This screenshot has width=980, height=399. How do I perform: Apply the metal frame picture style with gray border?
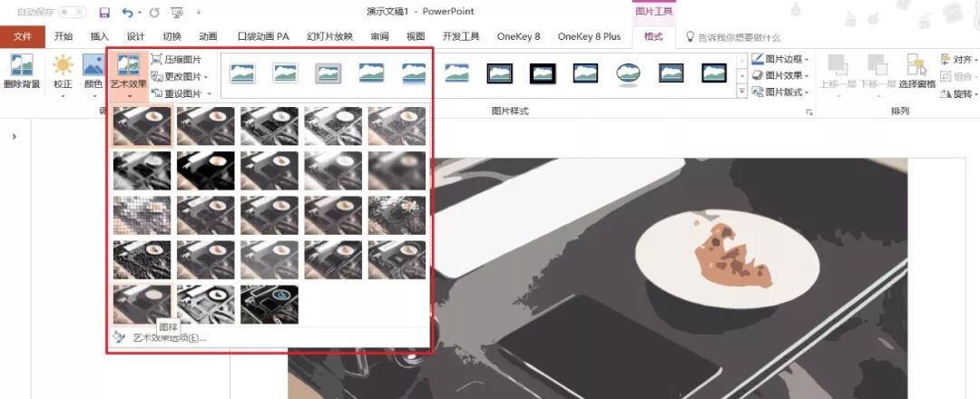tap(328, 73)
